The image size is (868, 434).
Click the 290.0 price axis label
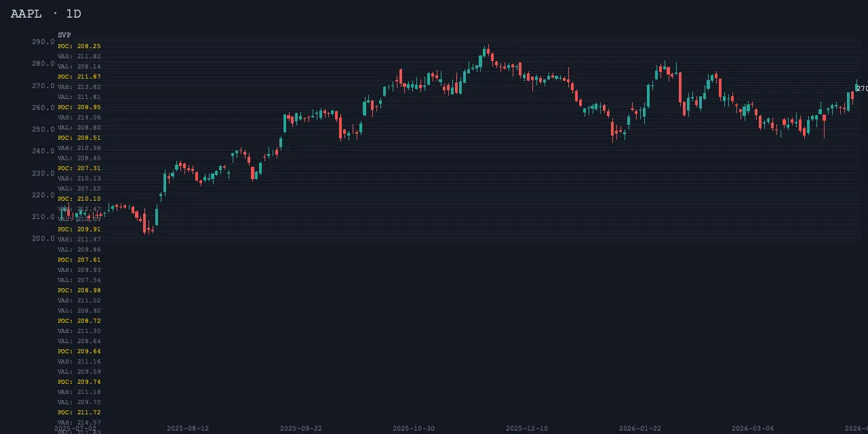point(43,42)
